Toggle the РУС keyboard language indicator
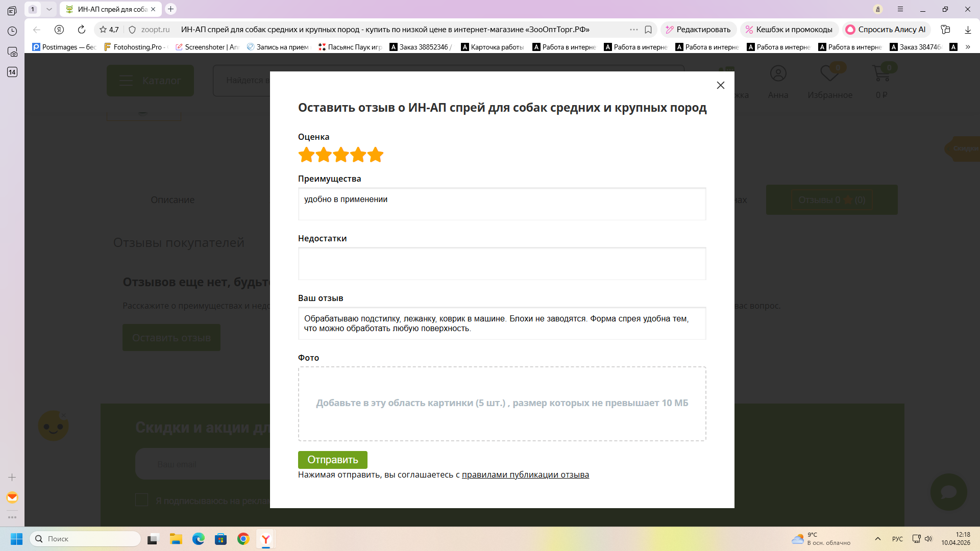The image size is (980, 551). [x=897, y=539]
